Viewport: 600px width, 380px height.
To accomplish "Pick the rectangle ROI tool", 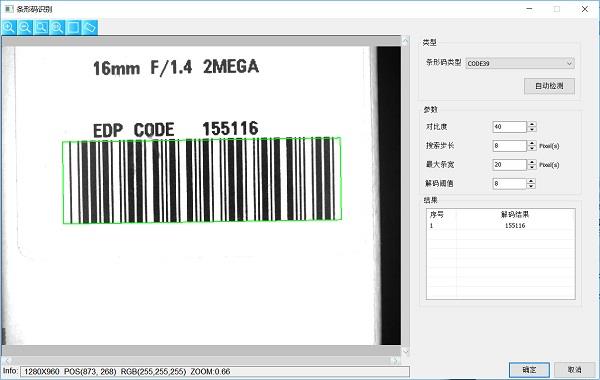I will (x=73, y=28).
